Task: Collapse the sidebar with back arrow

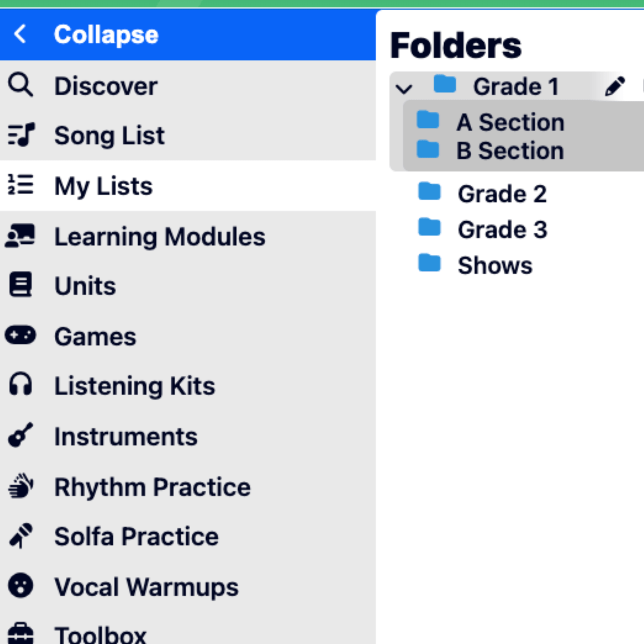Action: click(x=20, y=34)
